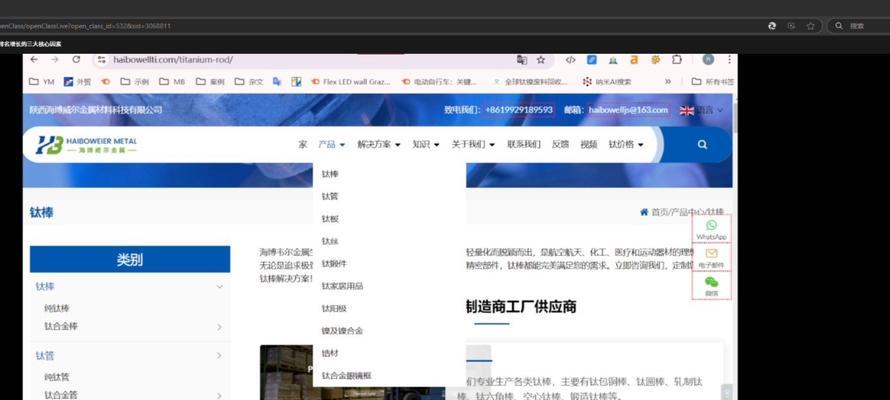Select 锆材 in product dropdown menu

coord(330,353)
